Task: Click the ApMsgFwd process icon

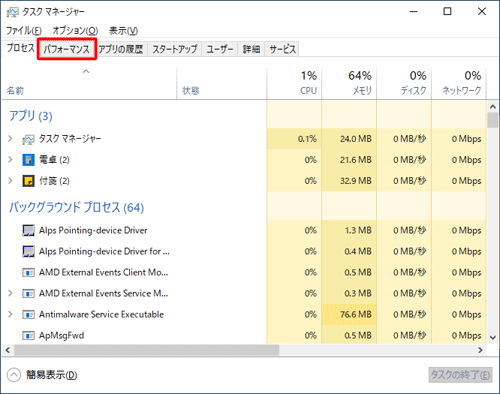Action: (x=28, y=335)
